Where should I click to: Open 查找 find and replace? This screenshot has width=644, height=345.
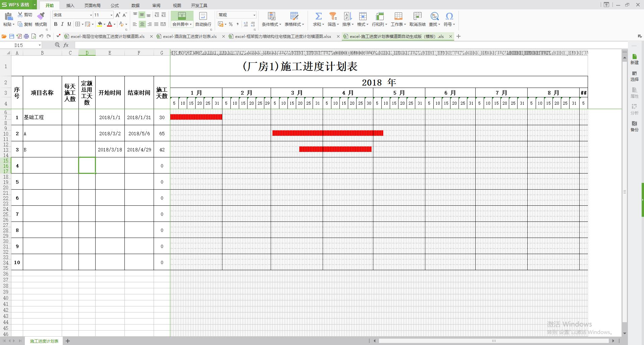coord(434,18)
